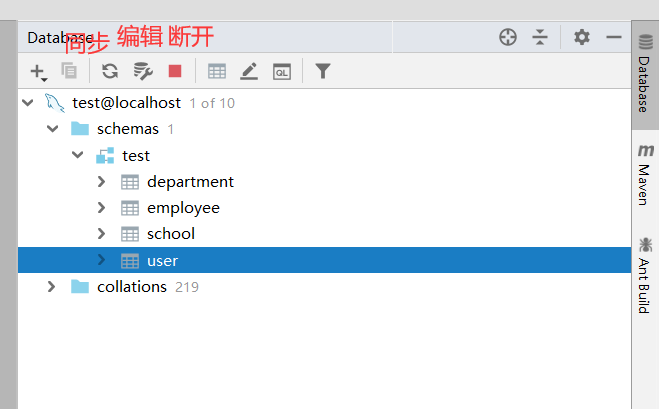Click the employee table icon
This screenshot has height=409, width=659.
pos(130,208)
